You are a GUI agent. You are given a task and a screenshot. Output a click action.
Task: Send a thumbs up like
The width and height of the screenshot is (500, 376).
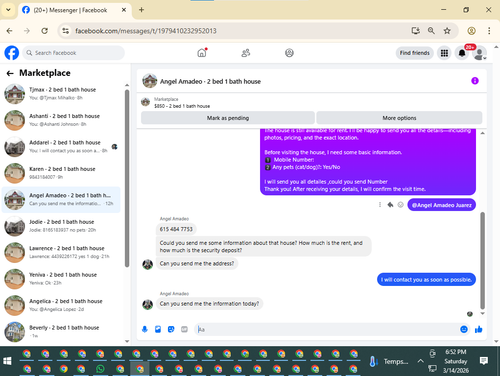point(479,329)
